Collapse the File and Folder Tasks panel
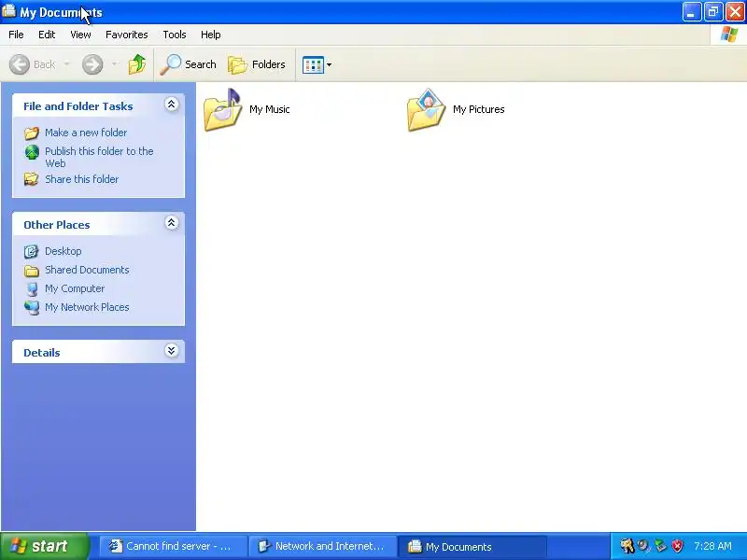The height and width of the screenshot is (560, 747). [172, 105]
